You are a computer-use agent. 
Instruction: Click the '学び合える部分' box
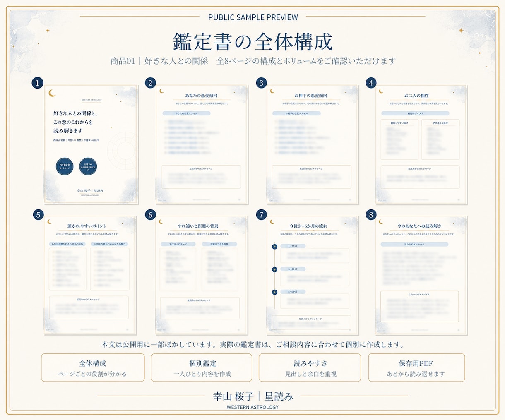(440, 139)
